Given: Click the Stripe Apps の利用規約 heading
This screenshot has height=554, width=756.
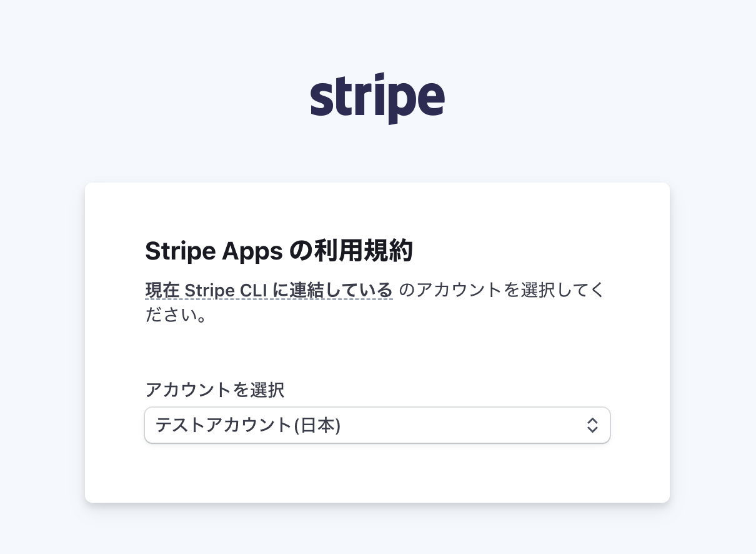Looking at the screenshot, I should click(279, 251).
